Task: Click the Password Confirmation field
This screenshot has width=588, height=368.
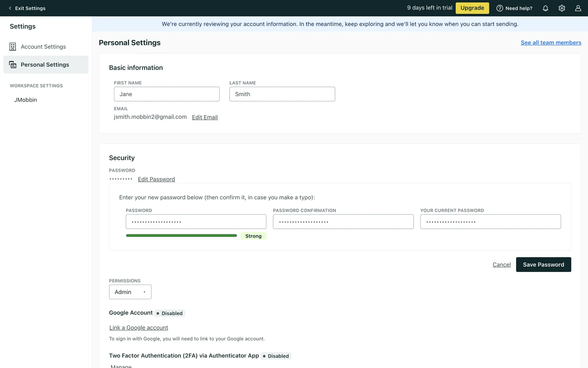Action: click(x=343, y=221)
